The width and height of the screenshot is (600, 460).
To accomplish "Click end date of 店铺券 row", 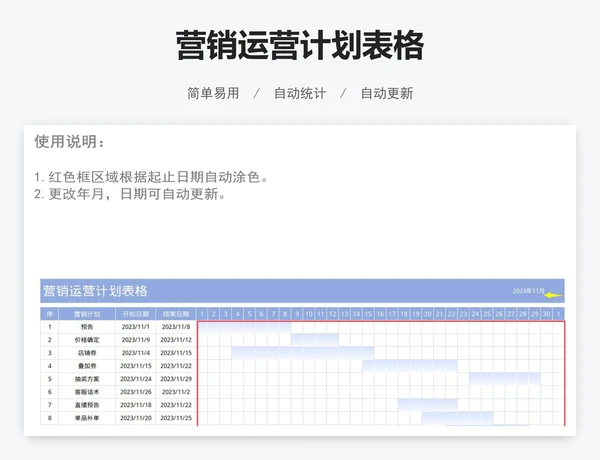I will point(176,353).
